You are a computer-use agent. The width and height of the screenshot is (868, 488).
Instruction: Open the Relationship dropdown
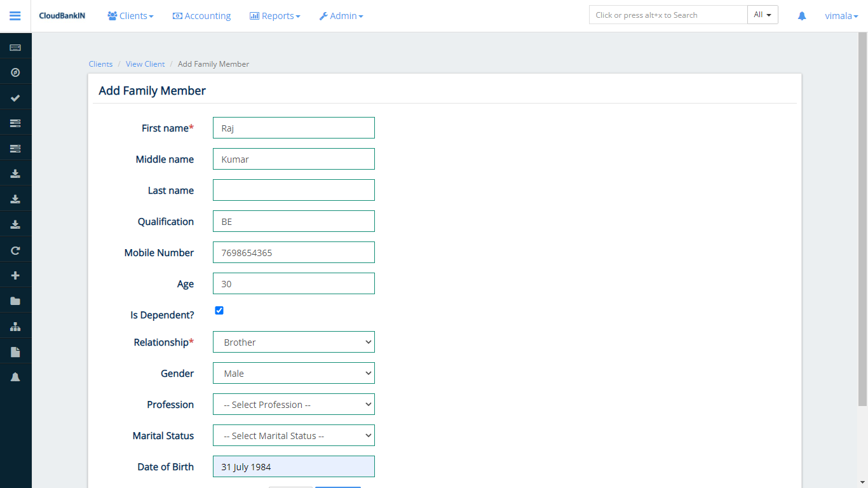tap(293, 341)
